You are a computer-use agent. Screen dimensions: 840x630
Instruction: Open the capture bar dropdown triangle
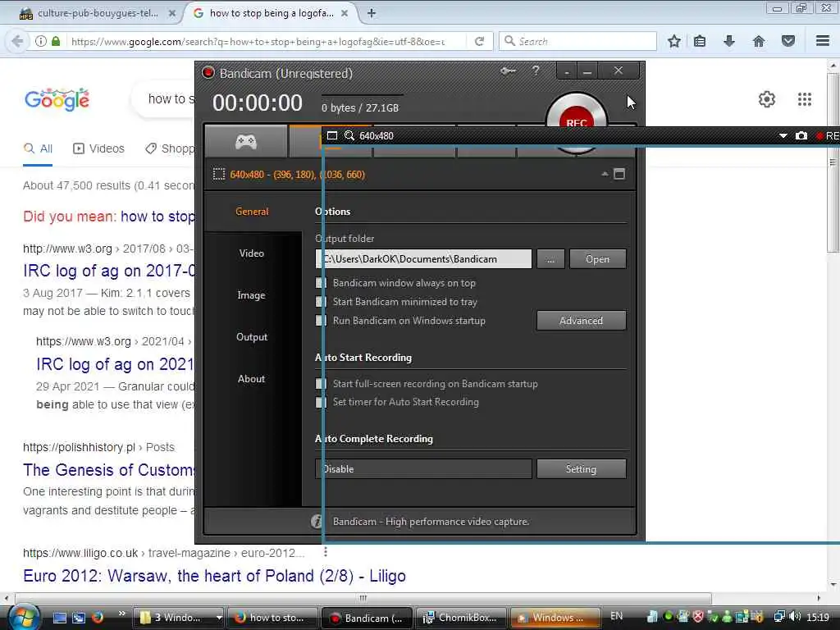783,136
